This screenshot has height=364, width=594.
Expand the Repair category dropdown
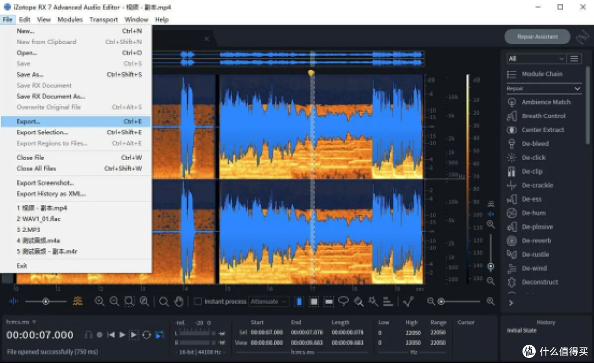tap(543, 89)
